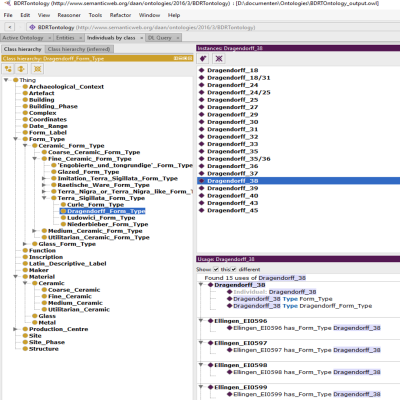This screenshot has width=400, height=400.
Task: Select Curle_Form_Type in the class tree
Action: point(95,205)
